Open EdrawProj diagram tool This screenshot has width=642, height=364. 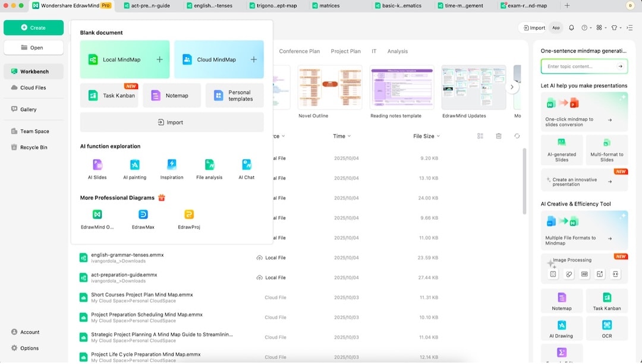(x=189, y=218)
